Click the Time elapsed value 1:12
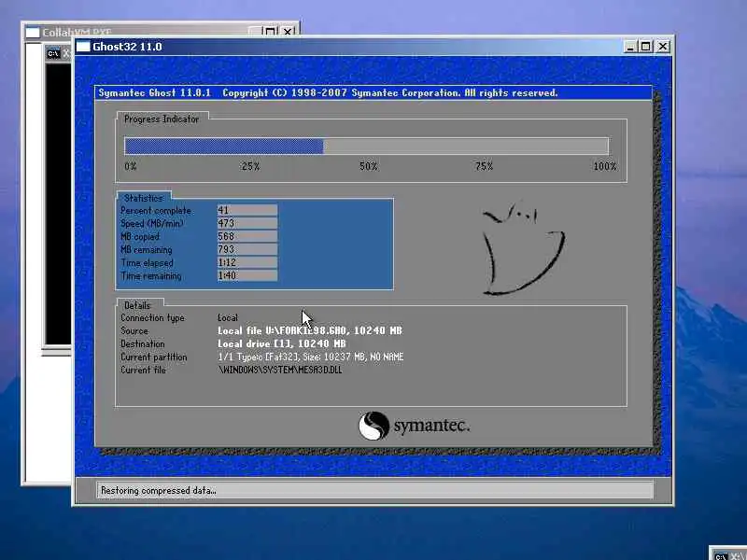 pos(247,262)
